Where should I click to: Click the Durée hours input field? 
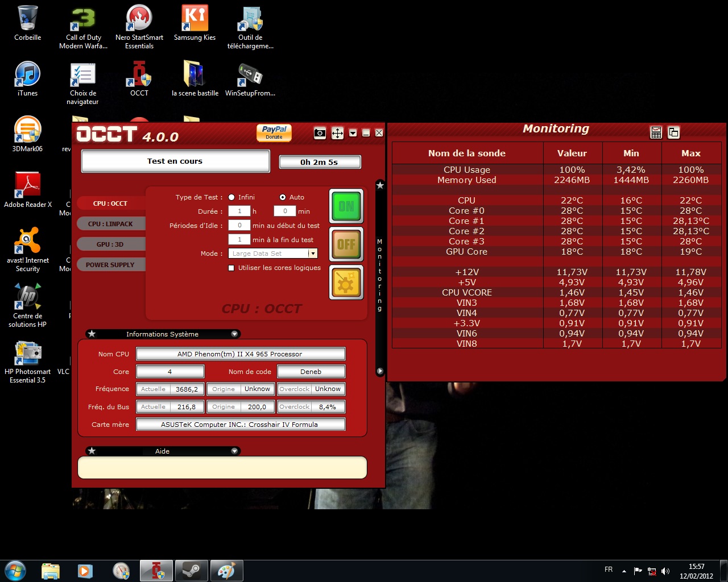pos(239,211)
